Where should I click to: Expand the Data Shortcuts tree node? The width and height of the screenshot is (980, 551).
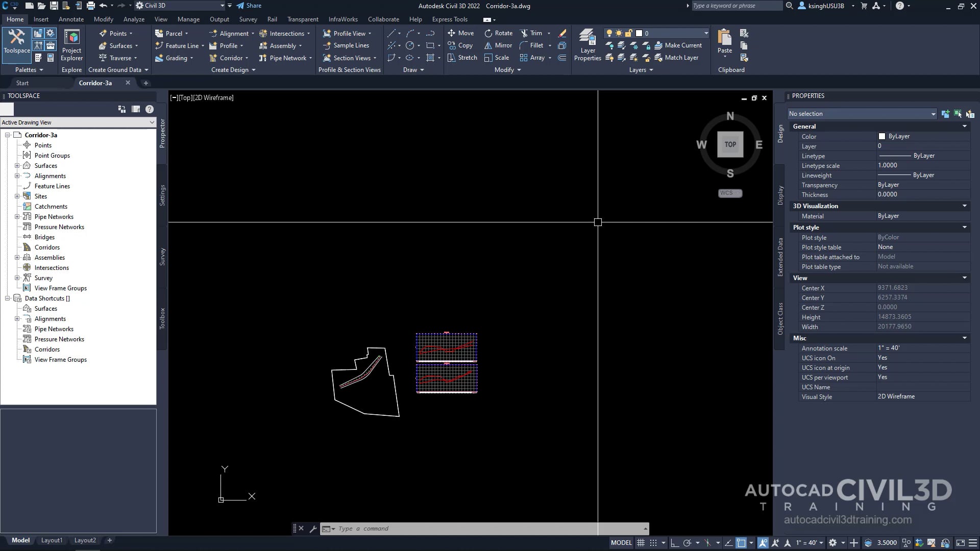[7, 298]
